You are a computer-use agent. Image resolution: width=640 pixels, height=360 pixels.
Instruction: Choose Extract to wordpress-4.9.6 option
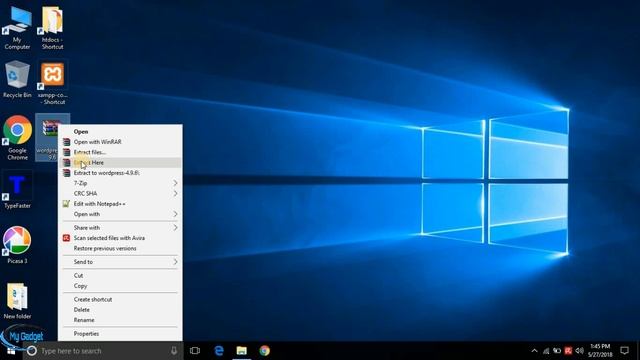[x=120, y=173]
